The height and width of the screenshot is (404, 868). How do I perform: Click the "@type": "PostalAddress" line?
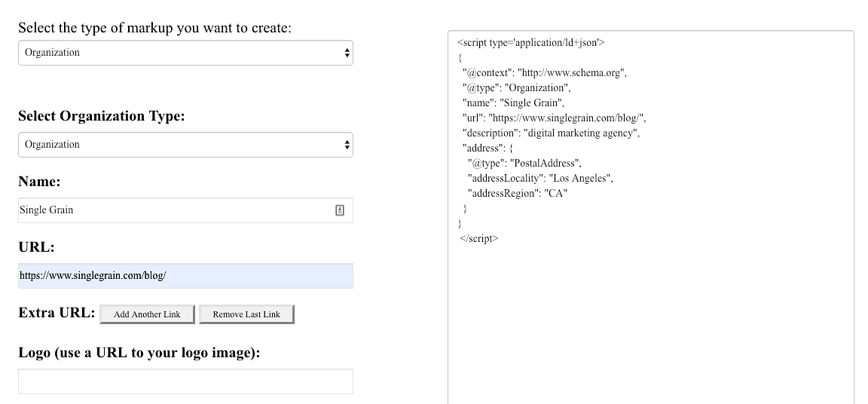click(524, 164)
